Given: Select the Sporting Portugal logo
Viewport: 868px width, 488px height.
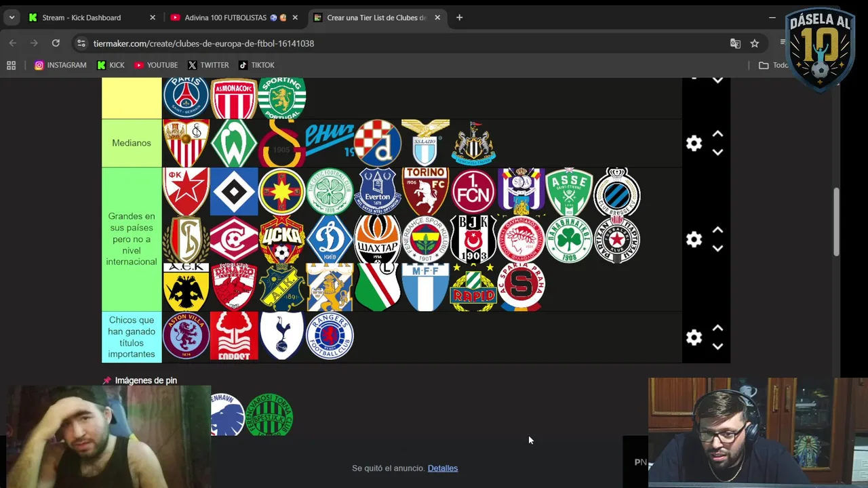Looking at the screenshot, I should click(x=282, y=98).
